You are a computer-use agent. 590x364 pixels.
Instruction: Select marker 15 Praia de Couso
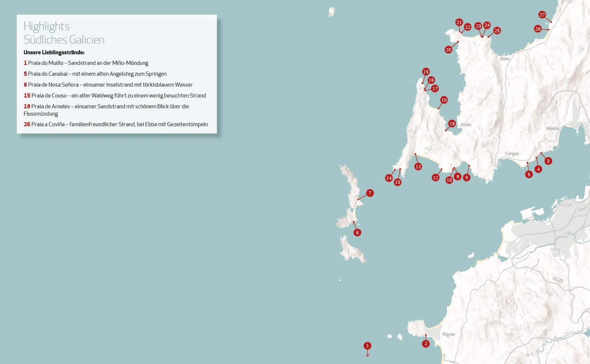[x=425, y=72]
